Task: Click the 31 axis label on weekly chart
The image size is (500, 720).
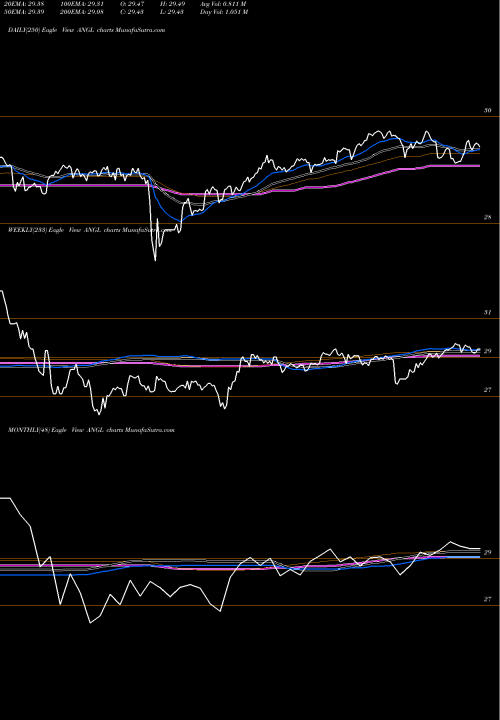Action: coord(488,312)
